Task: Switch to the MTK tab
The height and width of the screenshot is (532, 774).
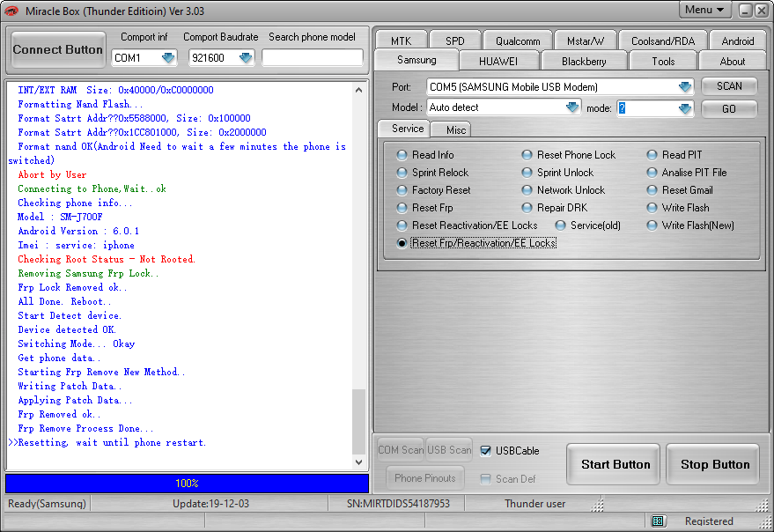Action: pos(401,41)
